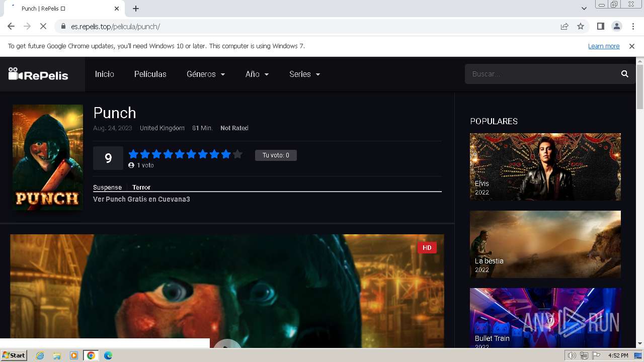Expand the Series dropdown
This screenshot has height=362, width=644.
305,74
